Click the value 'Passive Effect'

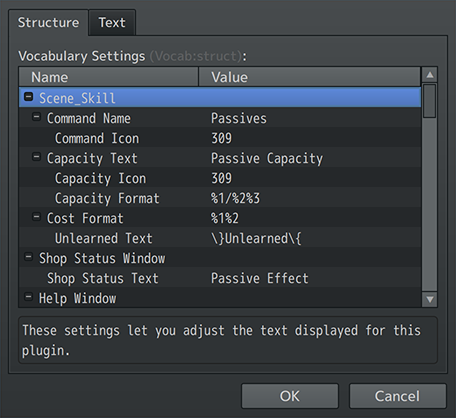coord(260,278)
